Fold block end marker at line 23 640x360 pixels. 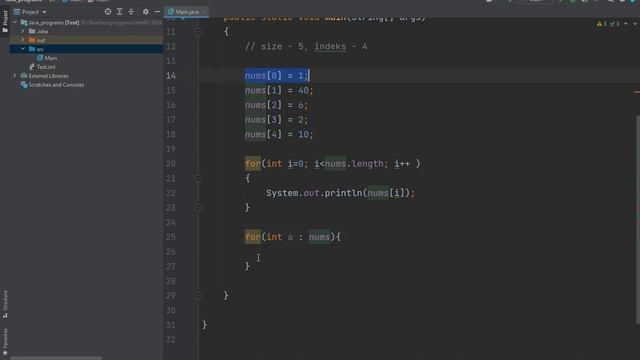[198, 208]
